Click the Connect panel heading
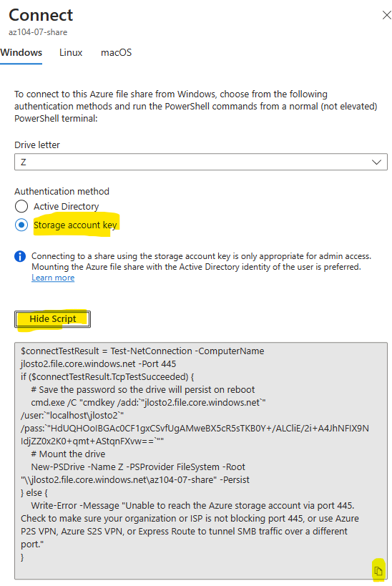The width and height of the screenshot is (392, 586). [x=41, y=15]
